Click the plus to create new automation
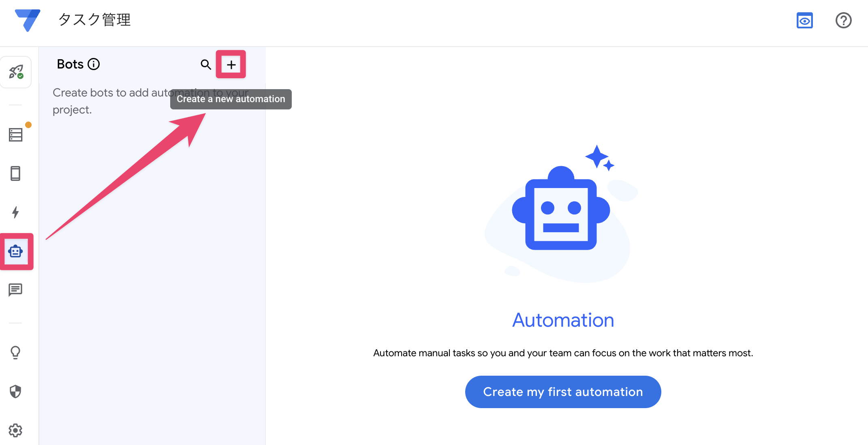This screenshot has height=445, width=868. coord(231,64)
